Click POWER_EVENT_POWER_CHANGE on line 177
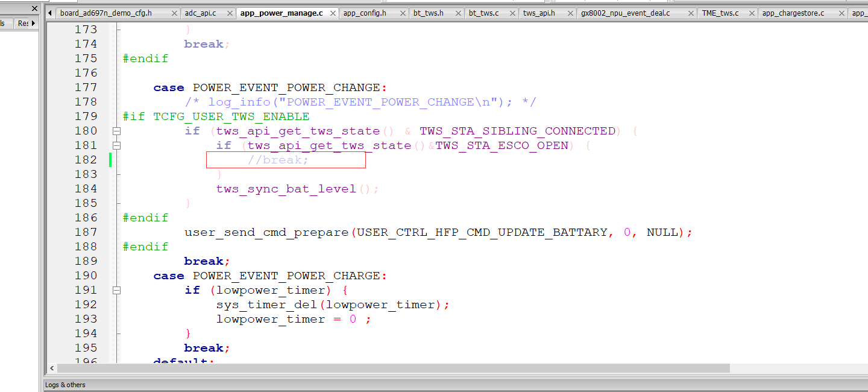Screen dimensions: 868x392 286,87
